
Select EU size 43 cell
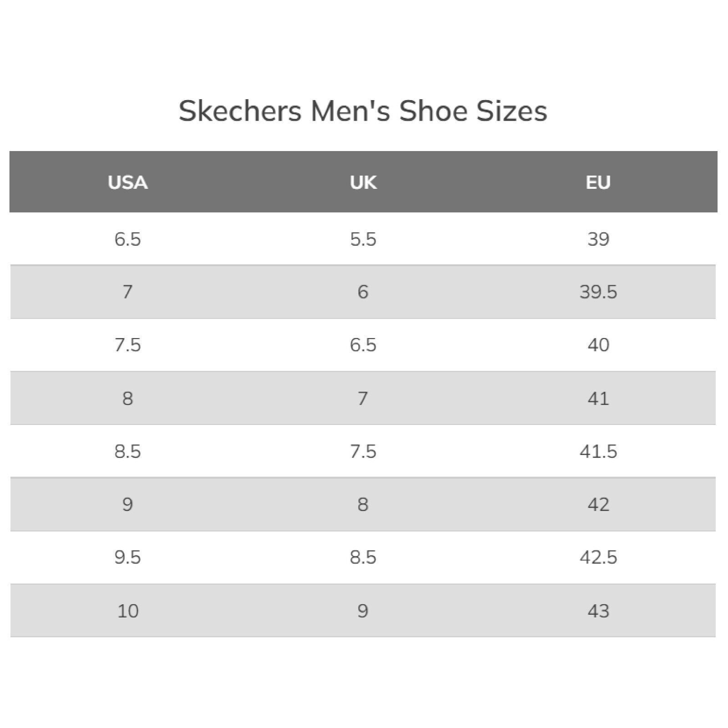pyautogui.click(x=598, y=611)
